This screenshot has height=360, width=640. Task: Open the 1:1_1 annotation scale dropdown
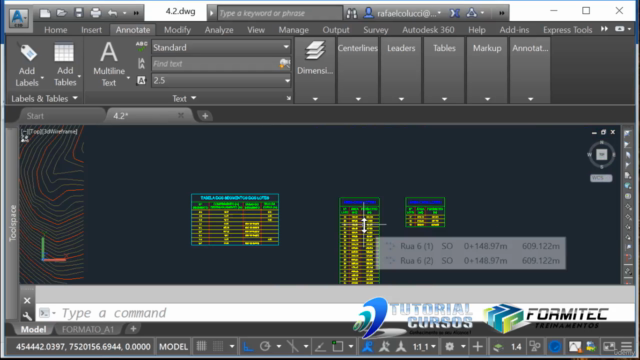tap(424, 347)
